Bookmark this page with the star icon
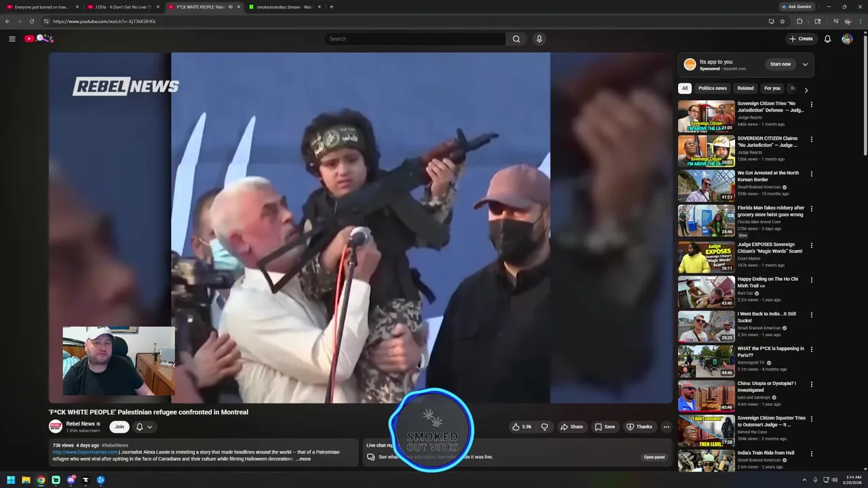The height and width of the screenshot is (488, 868). click(x=783, y=21)
